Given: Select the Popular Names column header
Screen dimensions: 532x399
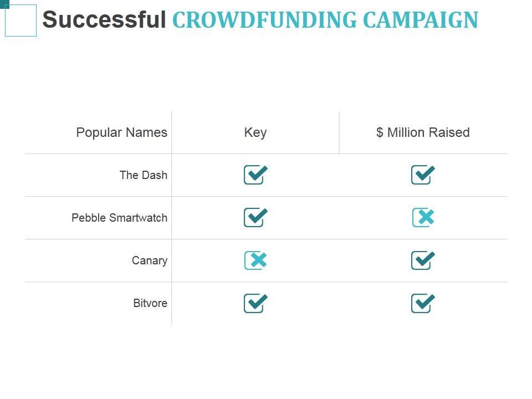Looking at the screenshot, I should (121, 132).
